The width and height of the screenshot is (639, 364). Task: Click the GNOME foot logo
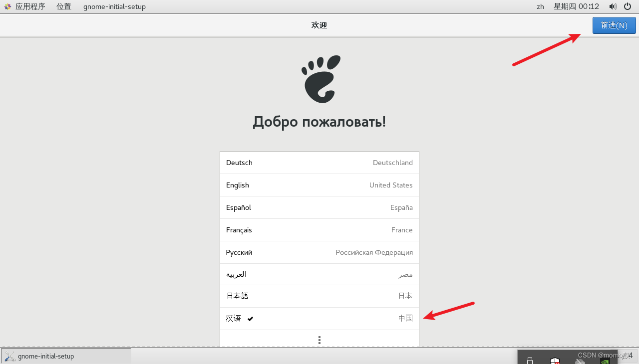321,79
